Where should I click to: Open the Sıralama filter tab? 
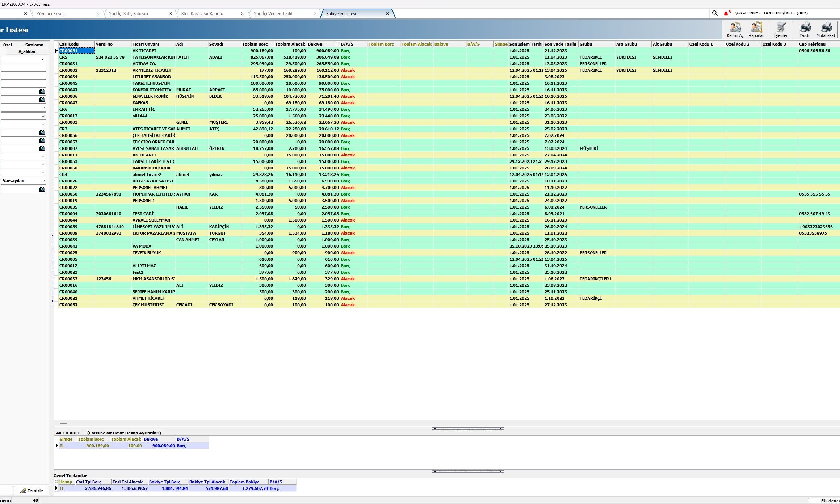(x=34, y=45)
